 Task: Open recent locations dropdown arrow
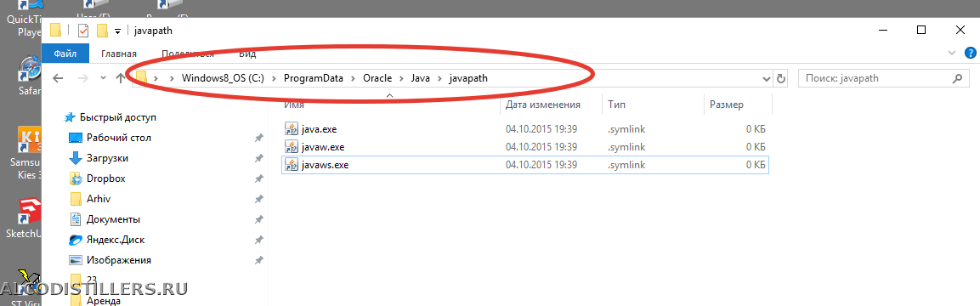coord(104,78)
